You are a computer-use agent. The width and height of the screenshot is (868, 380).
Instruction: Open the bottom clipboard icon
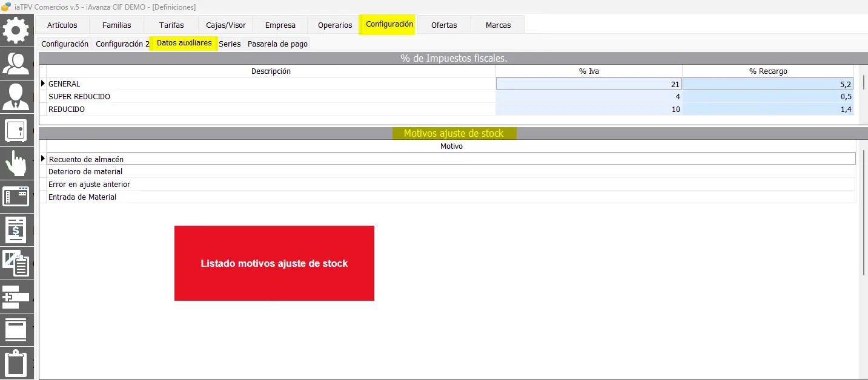[x=16, y=362]
